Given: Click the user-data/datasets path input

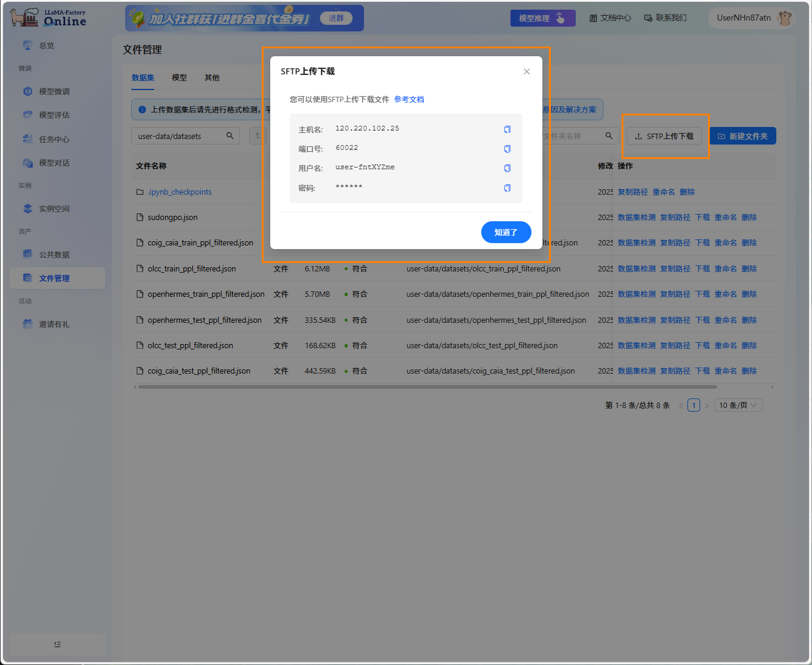Looking at the screenshot, I should [178, 137].
